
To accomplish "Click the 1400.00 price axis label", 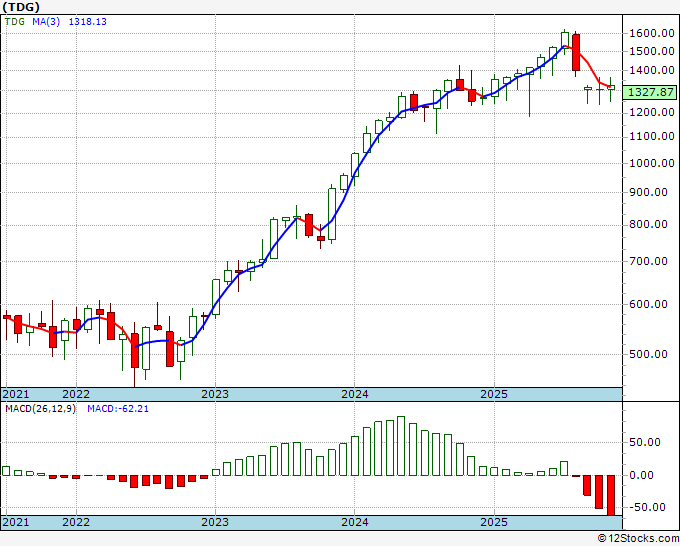I will pyautogui.click(x=651, y=70).
